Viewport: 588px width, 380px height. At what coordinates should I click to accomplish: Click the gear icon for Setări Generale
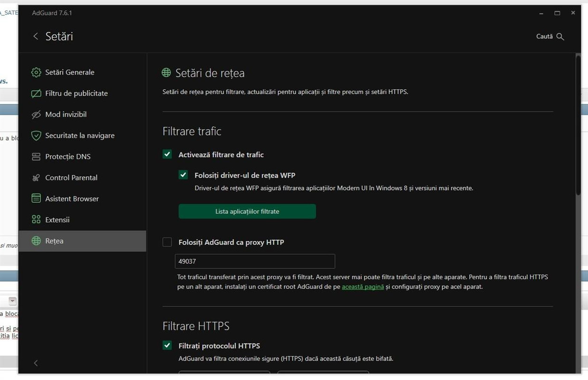click(36, 72)
